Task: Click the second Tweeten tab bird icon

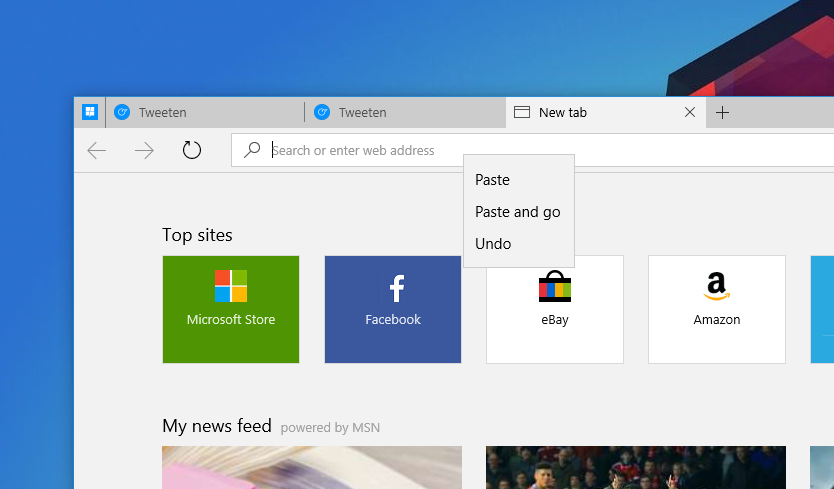Action: [322, 112]
